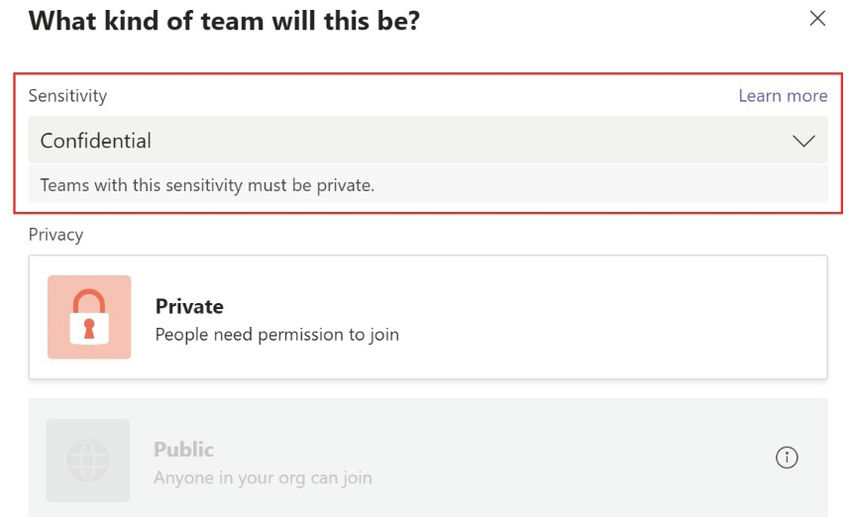Click the 'What kind of team' title
Screen dimensions: 850x517
tap(224, 21)
